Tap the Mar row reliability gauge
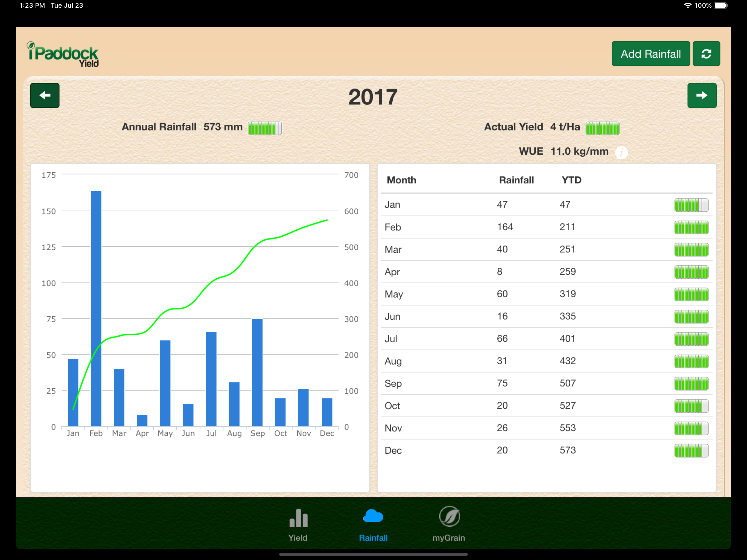The width and height of the screenshot is (747, 560). click(691, 250)
